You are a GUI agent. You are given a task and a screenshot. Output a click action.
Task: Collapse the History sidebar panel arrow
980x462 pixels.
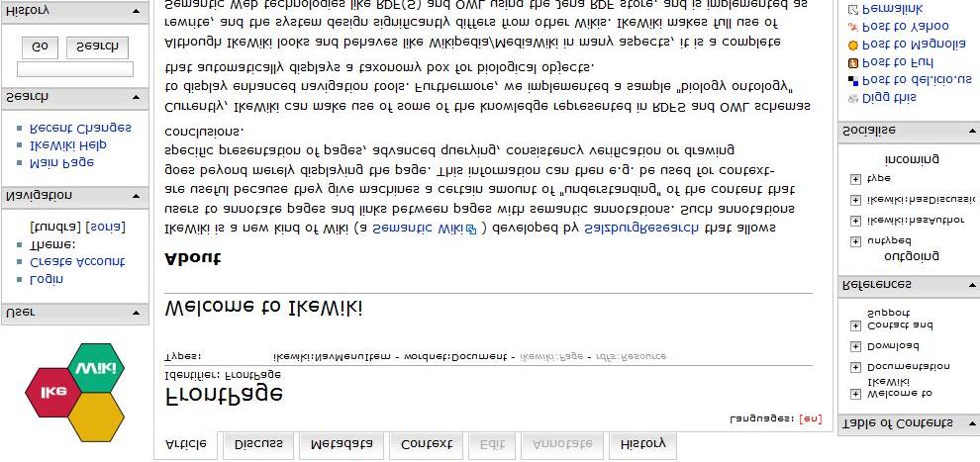pyautogui.click(x=137, y=11)
